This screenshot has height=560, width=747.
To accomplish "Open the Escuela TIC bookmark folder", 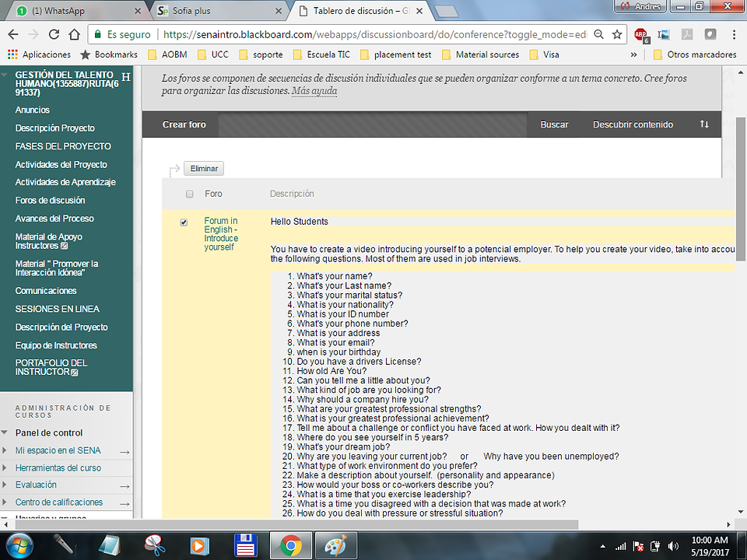I will (321, 54).
